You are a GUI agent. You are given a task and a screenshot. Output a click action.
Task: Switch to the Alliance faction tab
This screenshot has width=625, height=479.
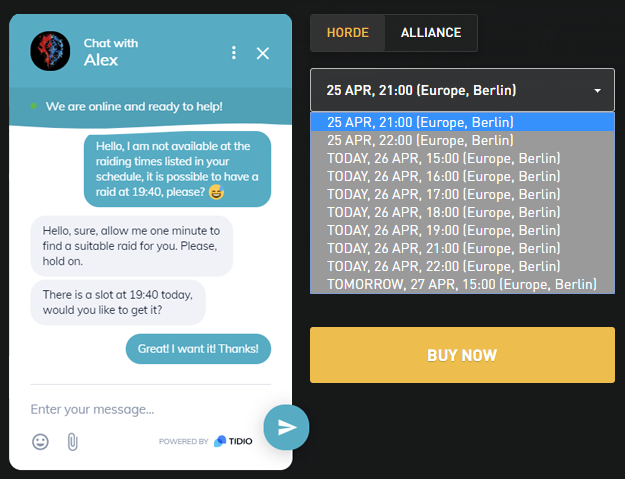tap(431, 33)
